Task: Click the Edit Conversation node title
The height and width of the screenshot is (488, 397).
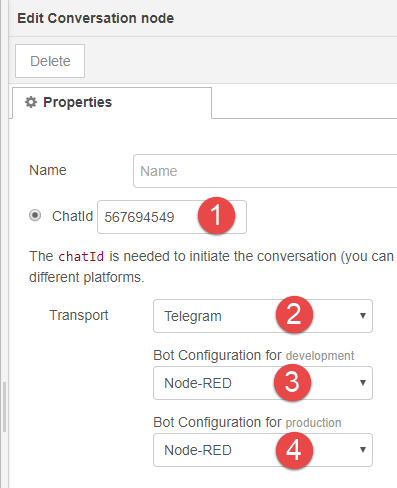Action: coord(96,18)
